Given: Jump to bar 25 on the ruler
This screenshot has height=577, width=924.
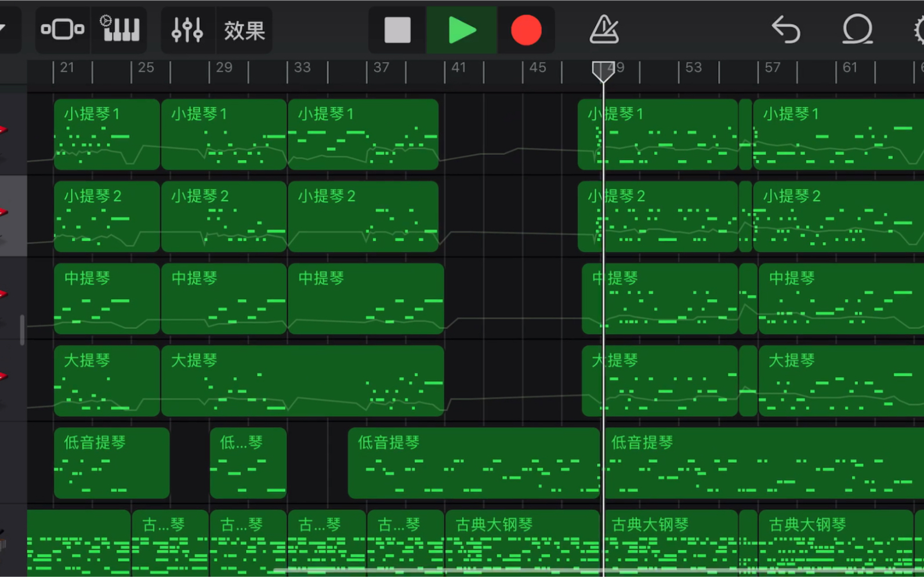Looking at the screenshot, I should (x=146, y=68).
